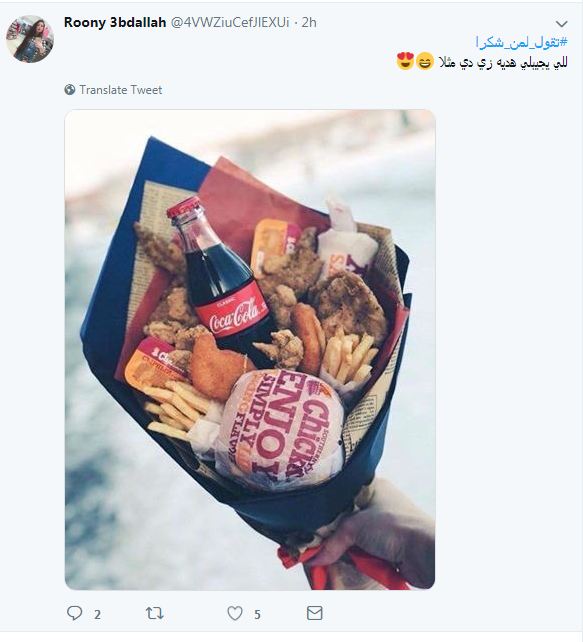Click the grinning emoji in tweet
Viewport: 583px width, 642px height.
pos(425,62)
